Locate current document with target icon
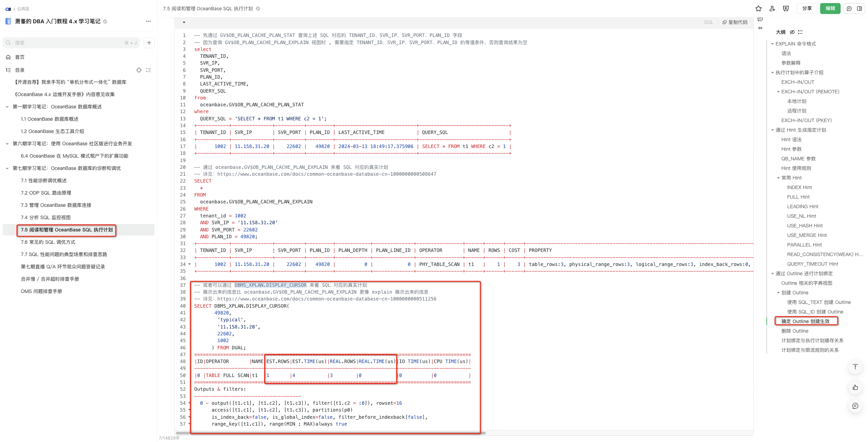Image resolution: width=868 pixels, height=442 pixels. pos(139,70)
